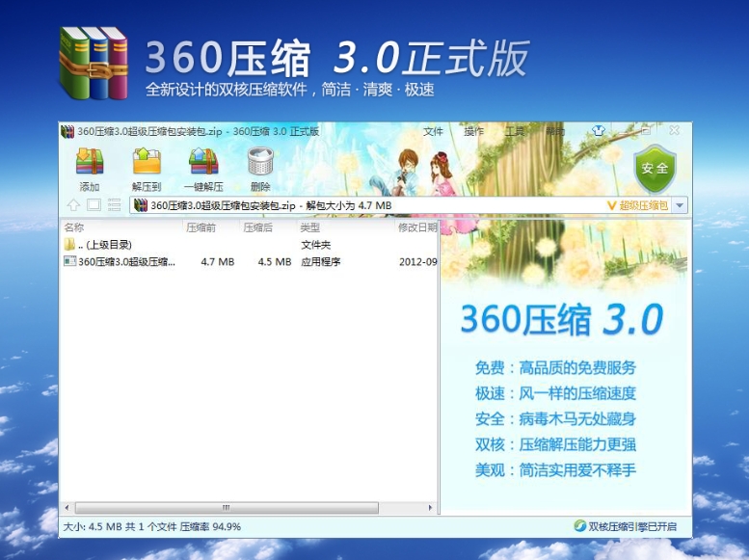Click the 极速：风一样的压缩速度 line
Image resolution: width=749 pixels, height=560 pixels.
[x=555, y=393]
